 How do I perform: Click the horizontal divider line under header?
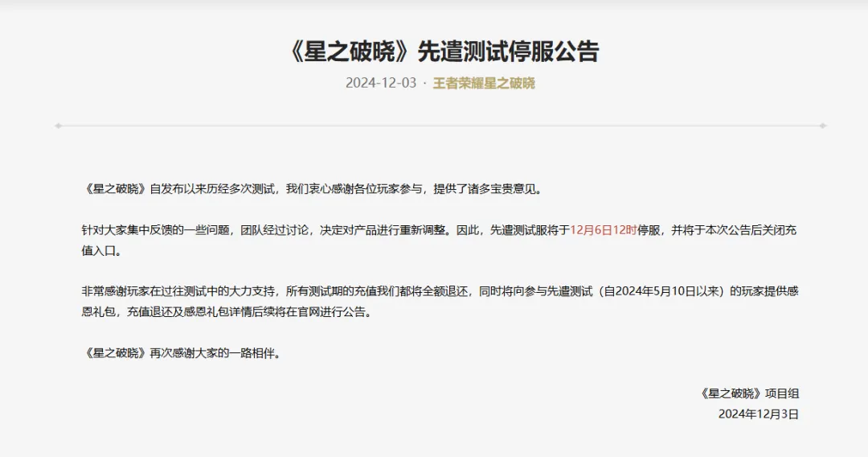click(x=440, y=126)
